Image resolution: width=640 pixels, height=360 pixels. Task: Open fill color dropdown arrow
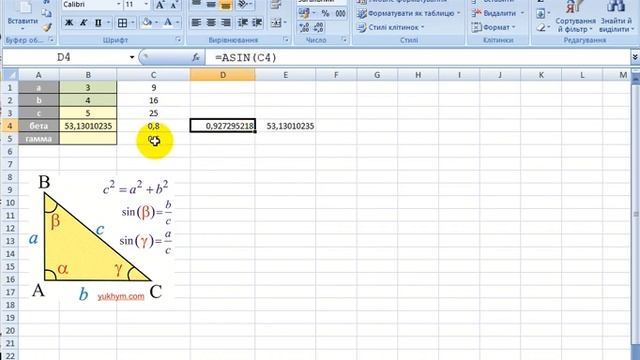pos(157,22)
